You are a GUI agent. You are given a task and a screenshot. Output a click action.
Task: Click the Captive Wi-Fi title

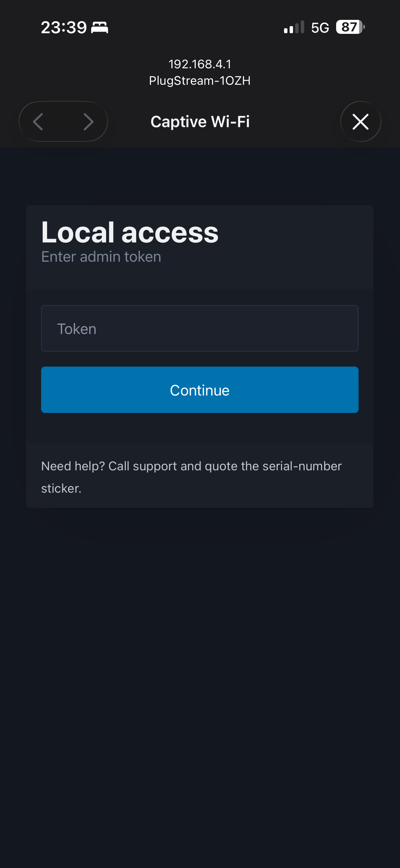(x=200, y=122)
